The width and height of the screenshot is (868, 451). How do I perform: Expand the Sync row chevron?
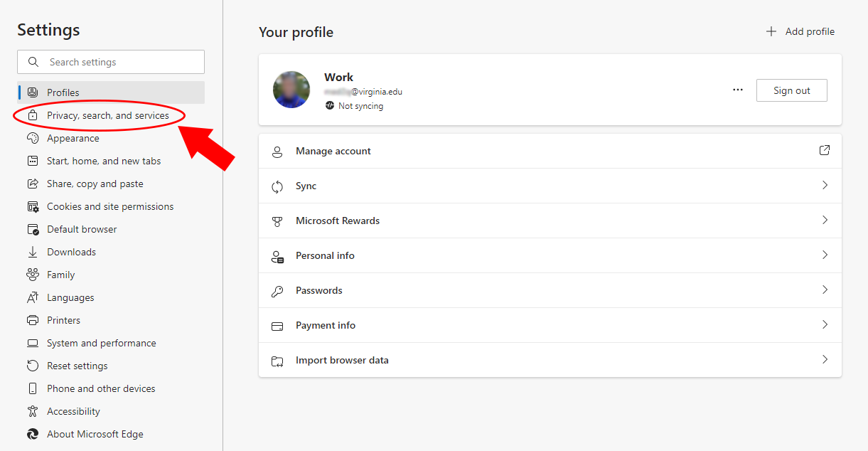coord(825,185)
